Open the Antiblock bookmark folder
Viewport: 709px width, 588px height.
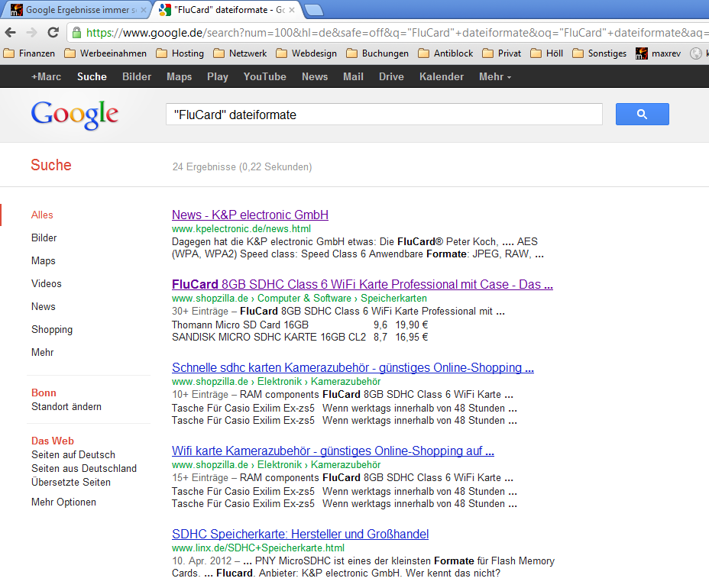pyautogui.click(x=446, y=53)
